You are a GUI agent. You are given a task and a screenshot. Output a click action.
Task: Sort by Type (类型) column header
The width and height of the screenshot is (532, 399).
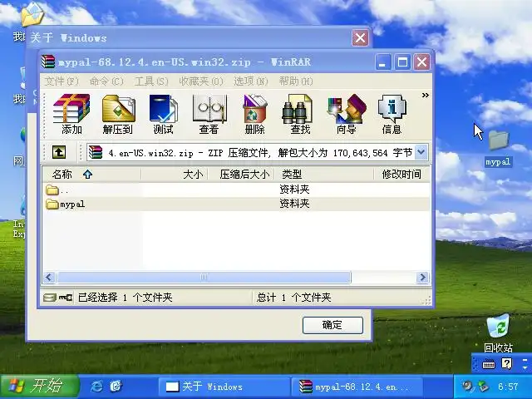(x=324, y=175)
